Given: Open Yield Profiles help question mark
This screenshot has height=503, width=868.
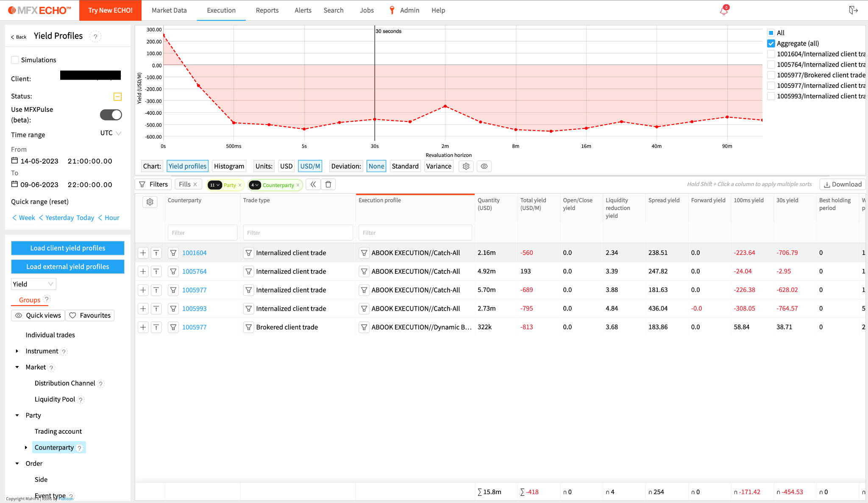Looking at the screenshot, I should click(95, 36).
